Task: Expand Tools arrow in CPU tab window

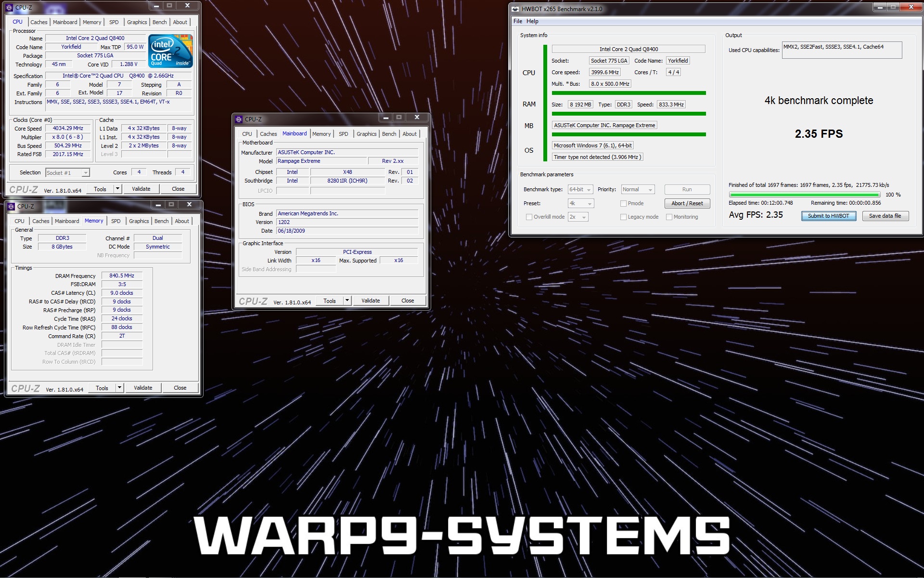Action: (117, 189)
